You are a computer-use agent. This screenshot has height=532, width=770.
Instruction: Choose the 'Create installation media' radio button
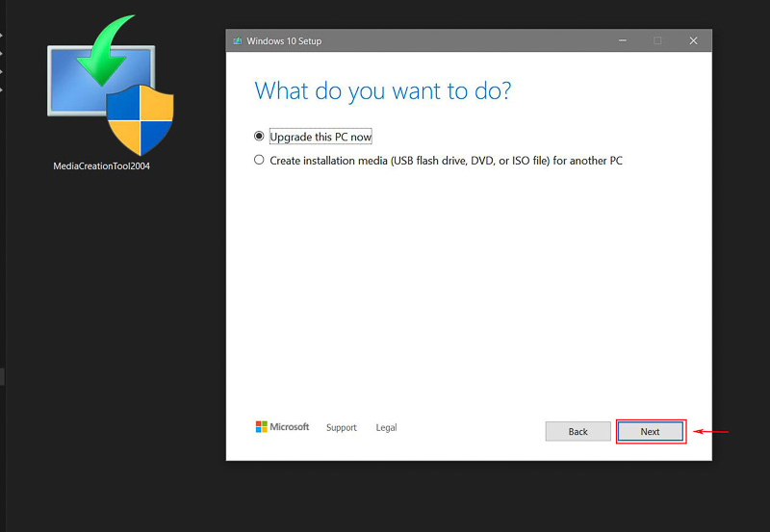(x=259, y=161)
